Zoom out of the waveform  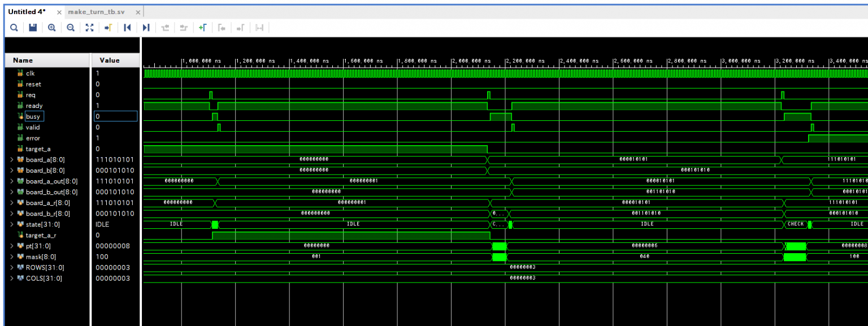pyautogui.click(x=71, y=28)
